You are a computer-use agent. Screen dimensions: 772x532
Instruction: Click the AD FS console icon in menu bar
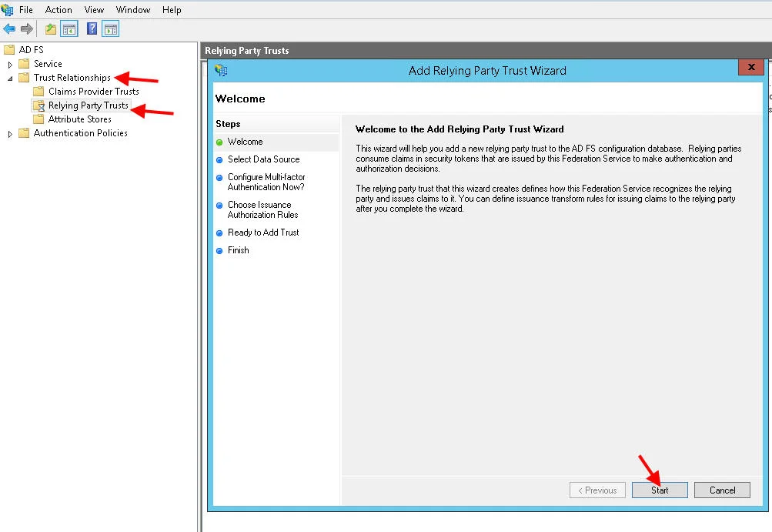coord(7,10)
